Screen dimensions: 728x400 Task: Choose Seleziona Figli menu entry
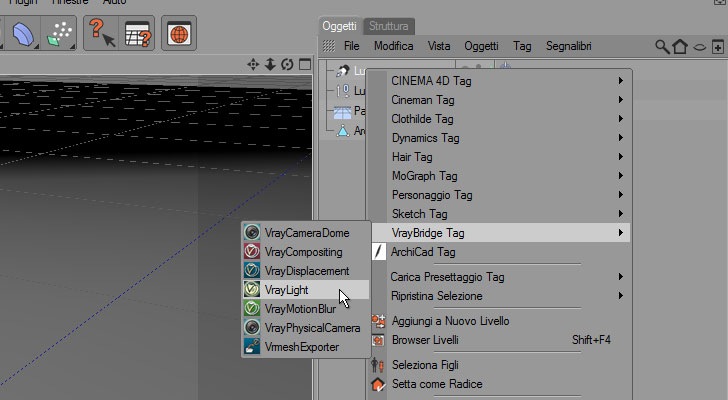tap(500, 365)
